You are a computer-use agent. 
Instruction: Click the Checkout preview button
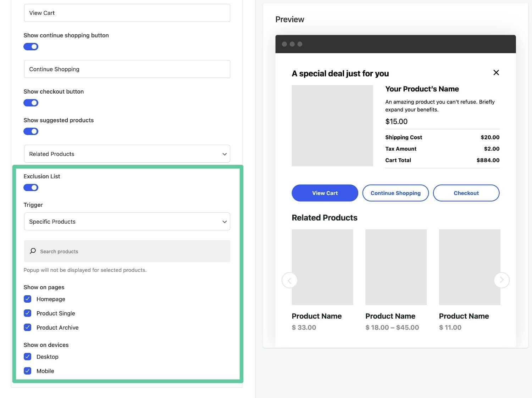(x=466, y=193)
